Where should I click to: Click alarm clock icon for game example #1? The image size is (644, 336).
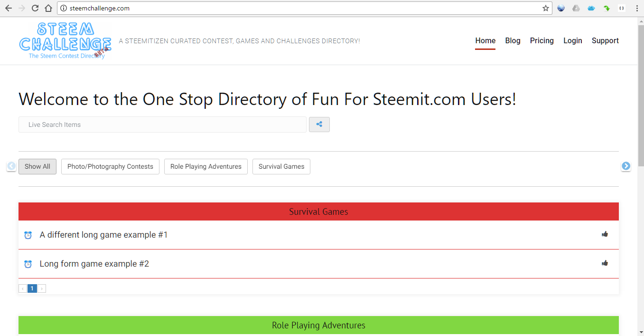point(28,235)
